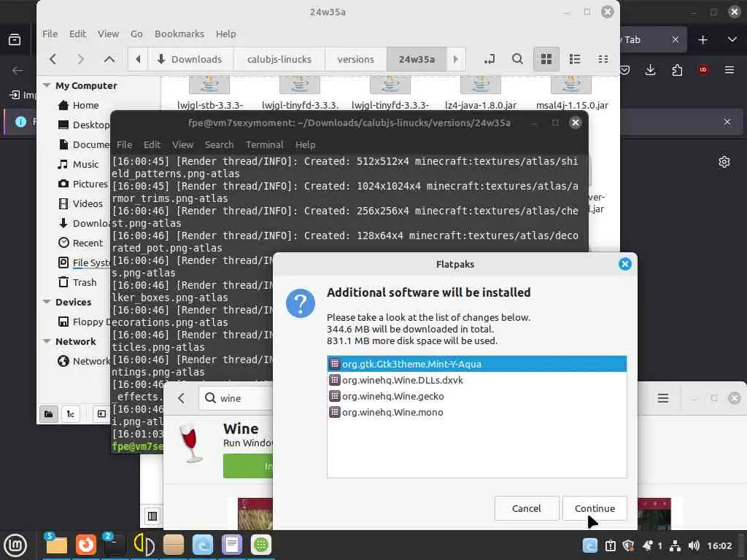Go up to the parent folder
The width and height of the screenshot is (747, 560).
pyautogui.click(x=109, y=59)
